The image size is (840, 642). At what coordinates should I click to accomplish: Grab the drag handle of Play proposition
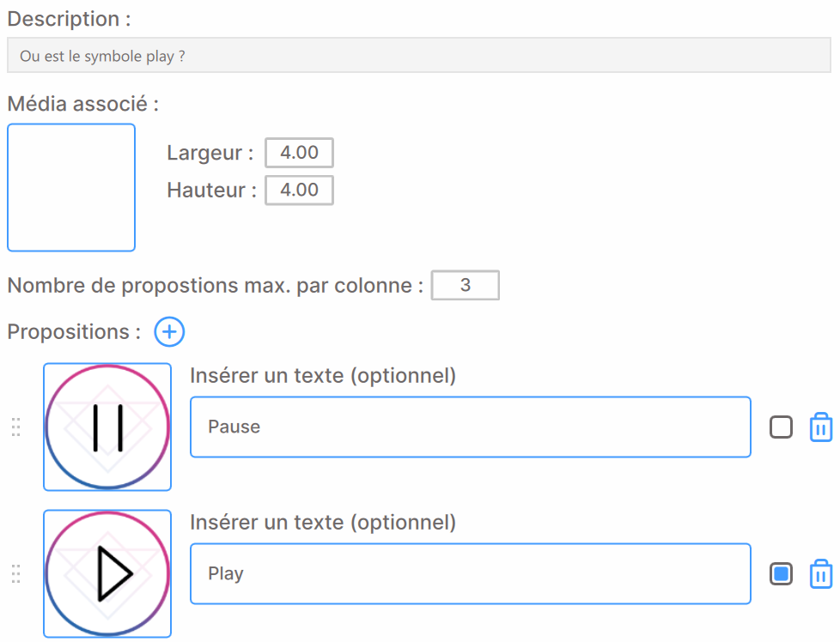point(16,574)
